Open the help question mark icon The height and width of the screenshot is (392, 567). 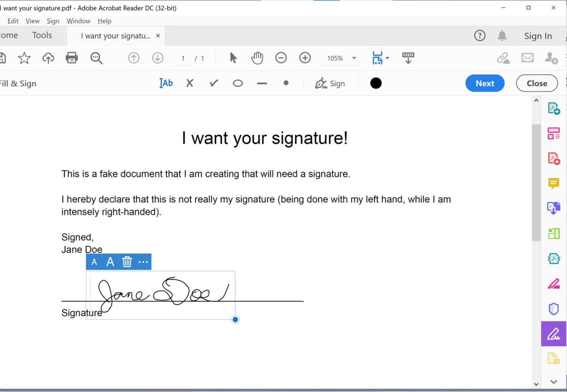coord(480,36)
